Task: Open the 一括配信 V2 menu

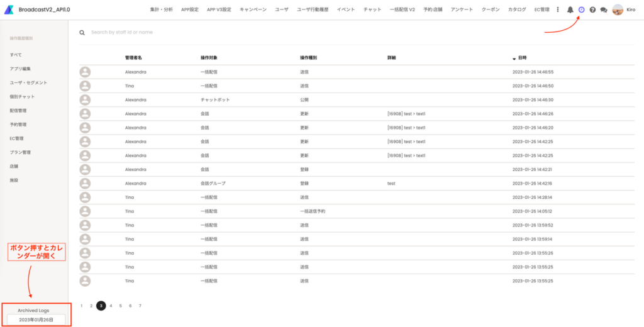Action: pos(402,9)
